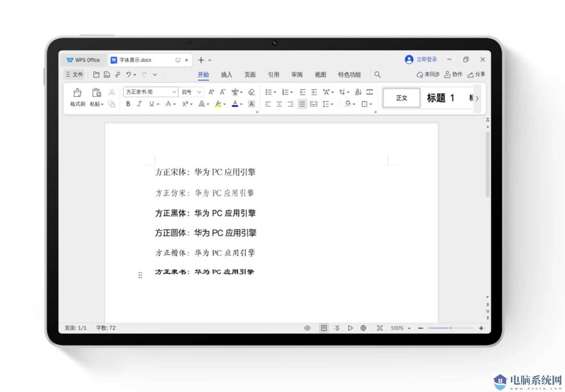Image resolution: width=565 pixels, height=392 pixels.
Task: Click the Paste (粘贴) clipboard icon
Action: coord(97,93)
